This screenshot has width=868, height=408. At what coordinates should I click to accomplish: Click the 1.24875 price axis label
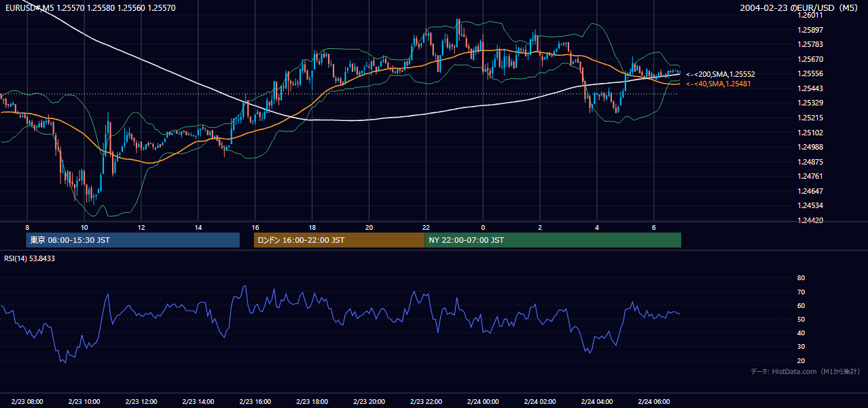[x=811, y=162]
